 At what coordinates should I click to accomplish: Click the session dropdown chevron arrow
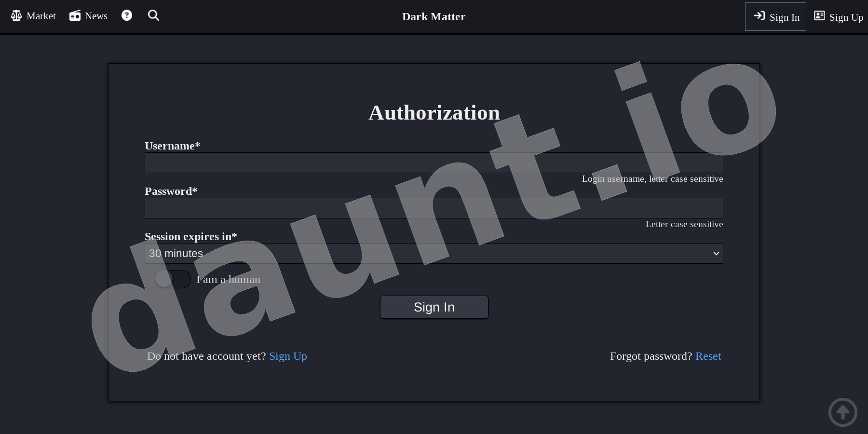point(716,254)
